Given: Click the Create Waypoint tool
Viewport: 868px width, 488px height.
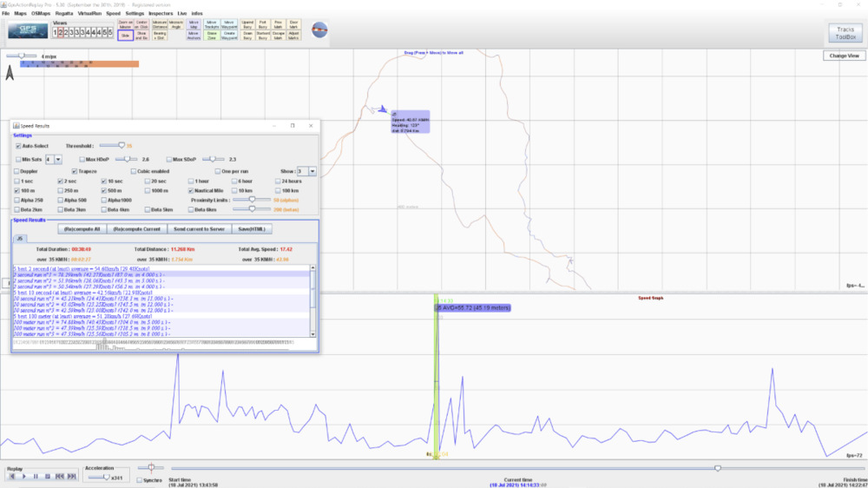Looking at the screenshot, I should click(228, 36).
